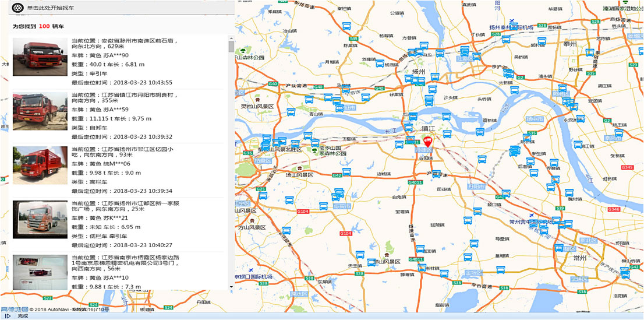Open the photo of truck 苏A***90

pyautogui.click(x=40, y=58)
